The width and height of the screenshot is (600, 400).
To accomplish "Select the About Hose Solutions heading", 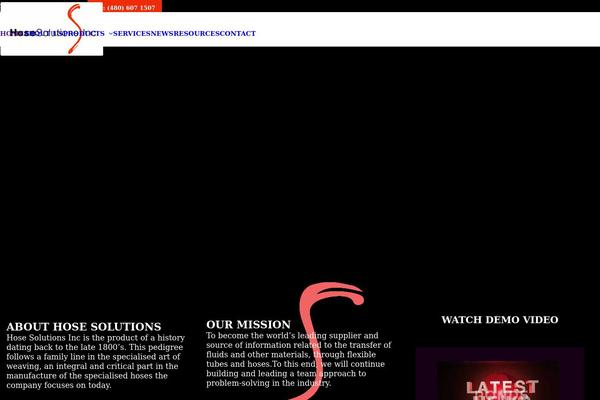I will (x=84, y=327).
